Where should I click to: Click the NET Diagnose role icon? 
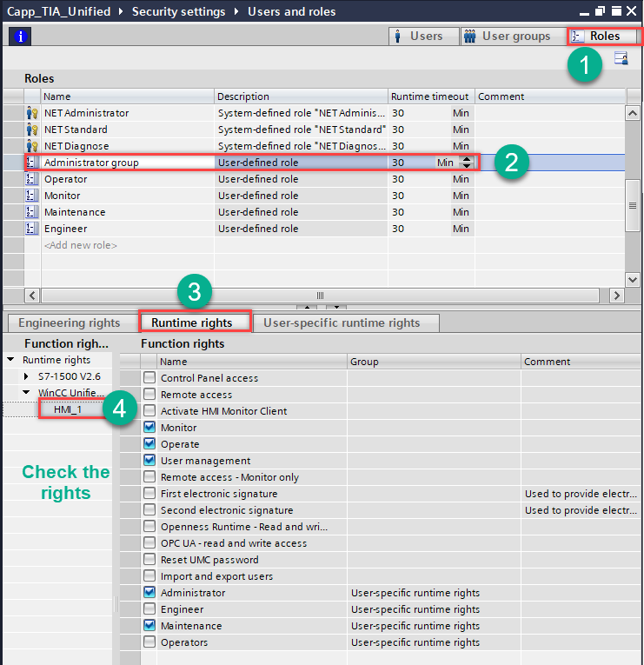point(32,146)
